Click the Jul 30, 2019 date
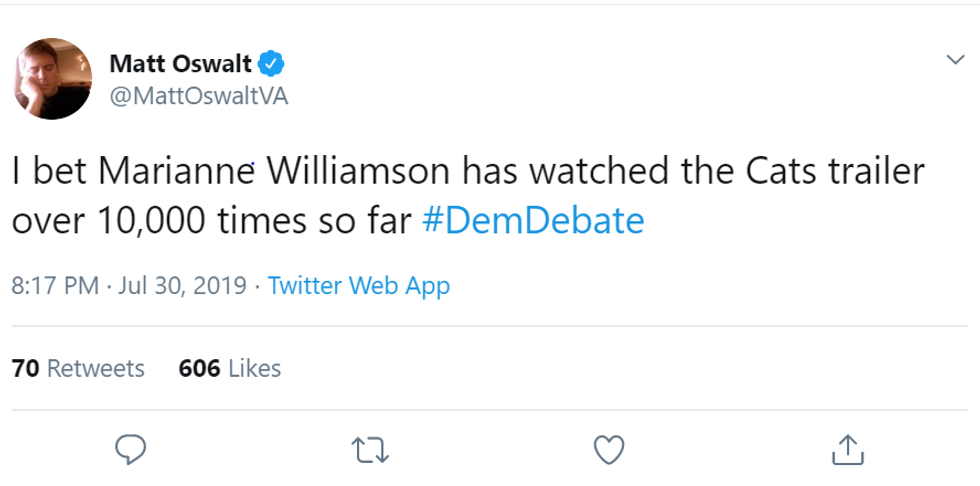Viewport: 980px width, 486px height. click(x=182, y=286)
